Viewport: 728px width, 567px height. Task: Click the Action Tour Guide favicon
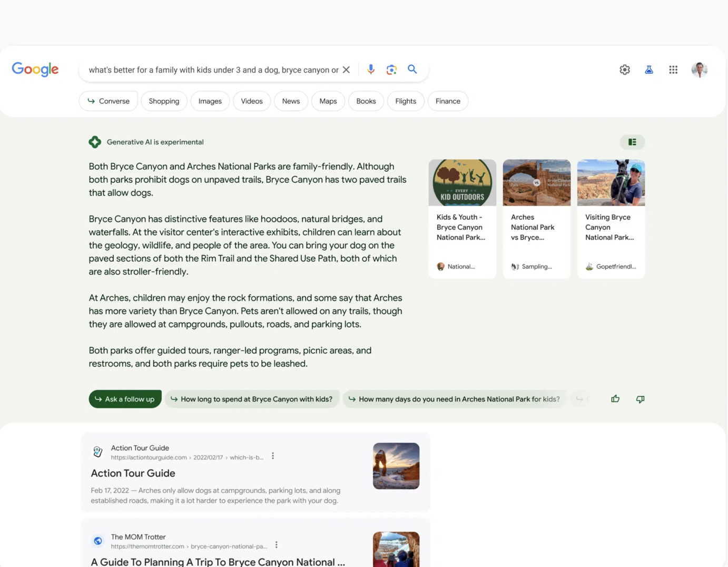tap(98, 452)
